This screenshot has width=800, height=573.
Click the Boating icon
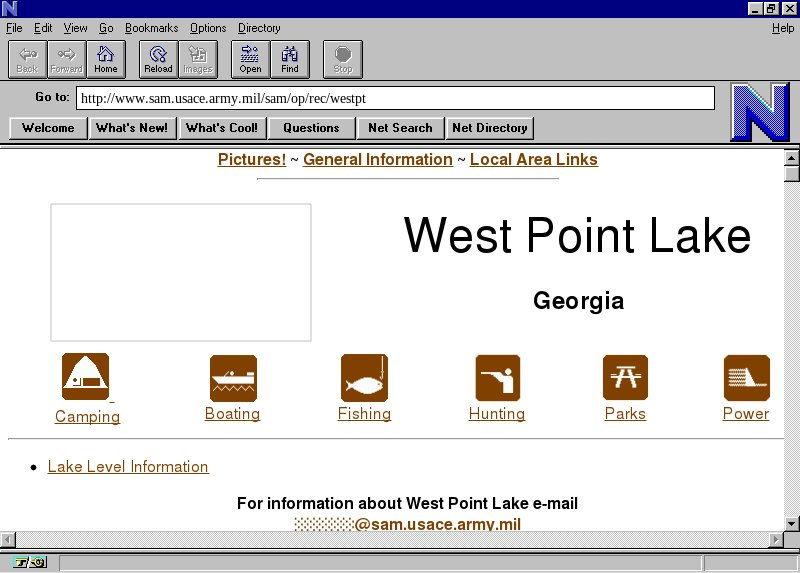coord(233,378)
